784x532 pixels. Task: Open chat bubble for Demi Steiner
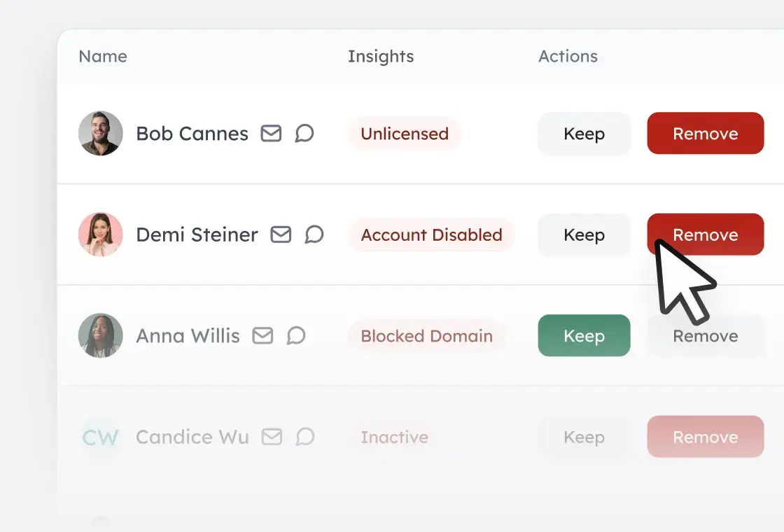314,234
